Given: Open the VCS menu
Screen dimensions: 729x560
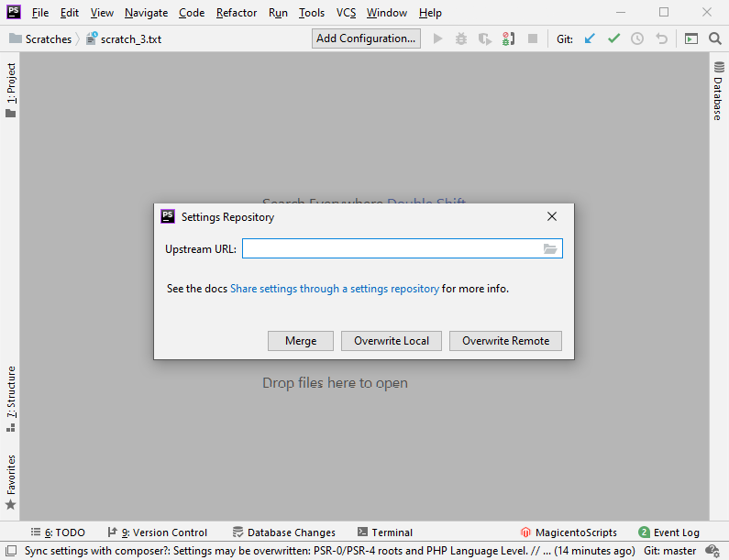Looking at the screenshot, I should [x=346, y=13].
